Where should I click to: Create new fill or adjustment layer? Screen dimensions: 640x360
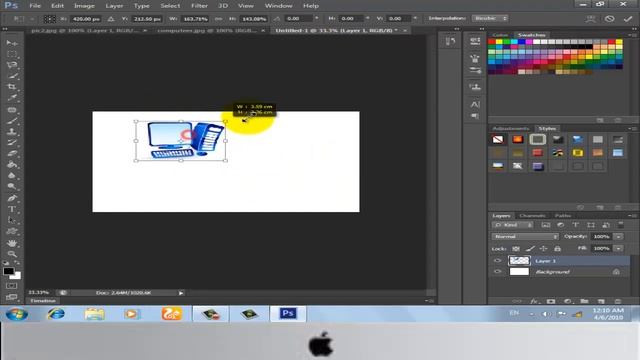568,301
